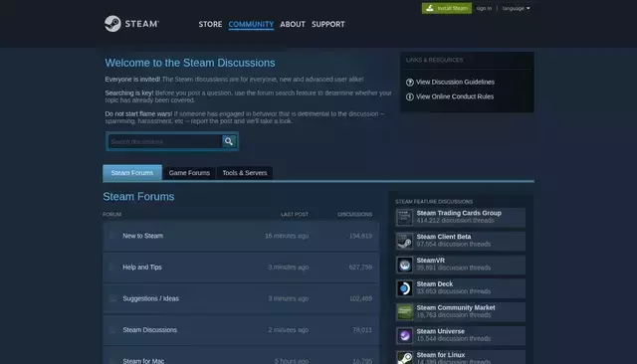Image resolution: width=637 pixels, height=364 pixels.
Task: Open the Steam for Linux title link
Action: pyautogui.click(x=440, y=355)
